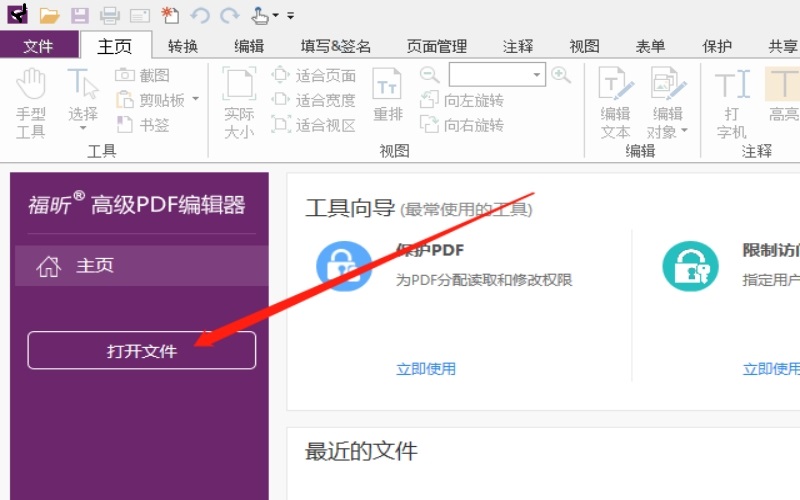Switch to the 编辑 ribbon tab
Image resolution: width=800 pixels, height=500 pixels.
[249, 46]
